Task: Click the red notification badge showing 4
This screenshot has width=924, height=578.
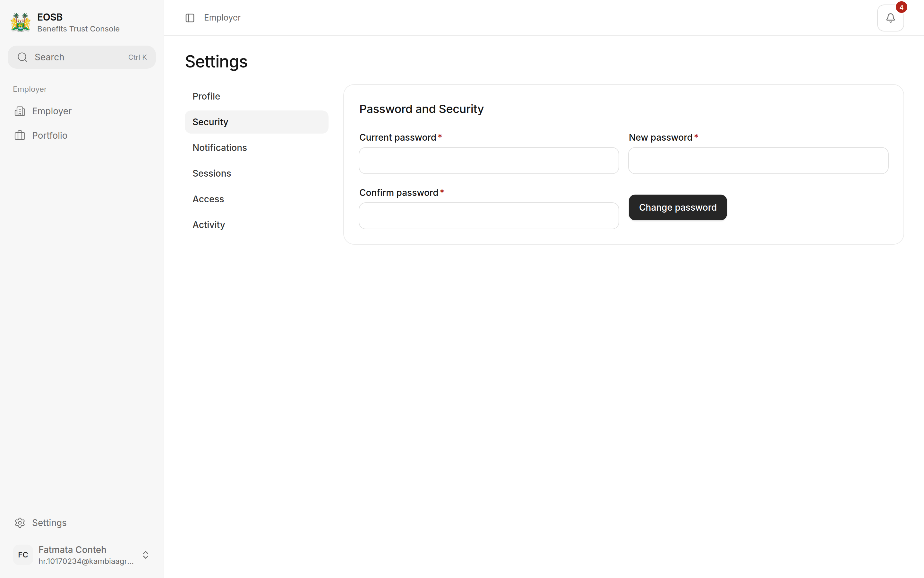Action: (902, 7)
